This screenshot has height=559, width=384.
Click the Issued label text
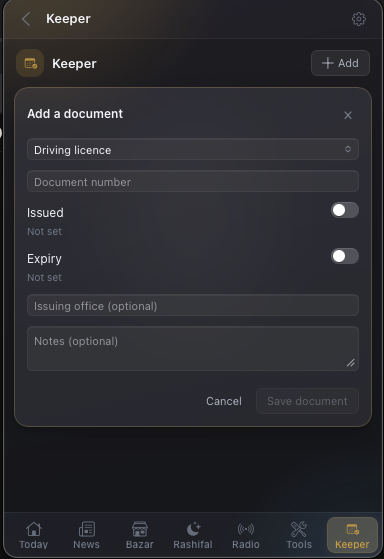45,212
